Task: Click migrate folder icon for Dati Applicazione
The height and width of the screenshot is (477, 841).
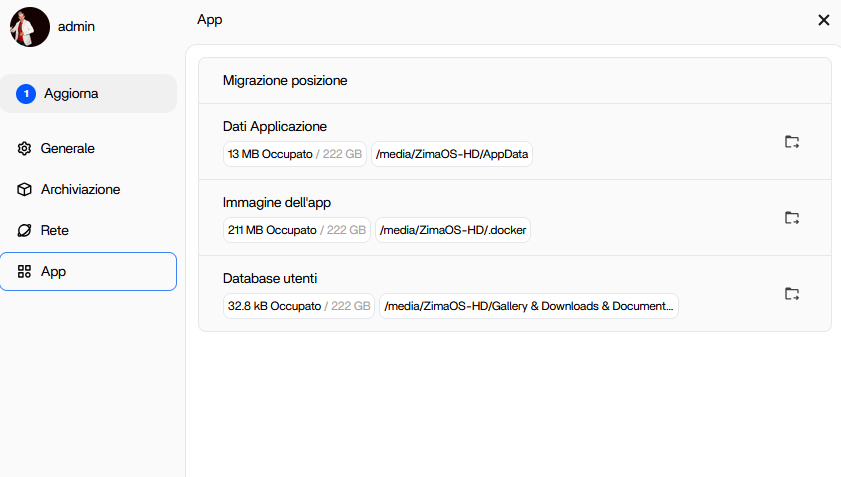Action: click(x=792, y=142)
